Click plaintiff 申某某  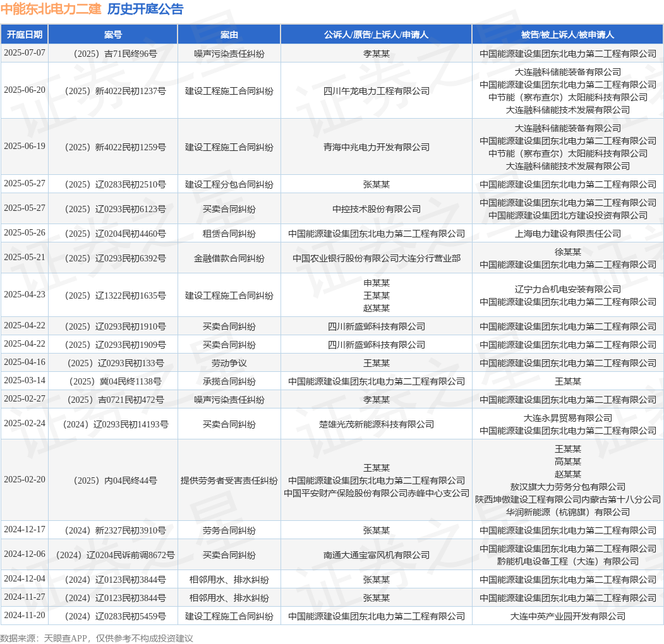click(x=377, y=283)
